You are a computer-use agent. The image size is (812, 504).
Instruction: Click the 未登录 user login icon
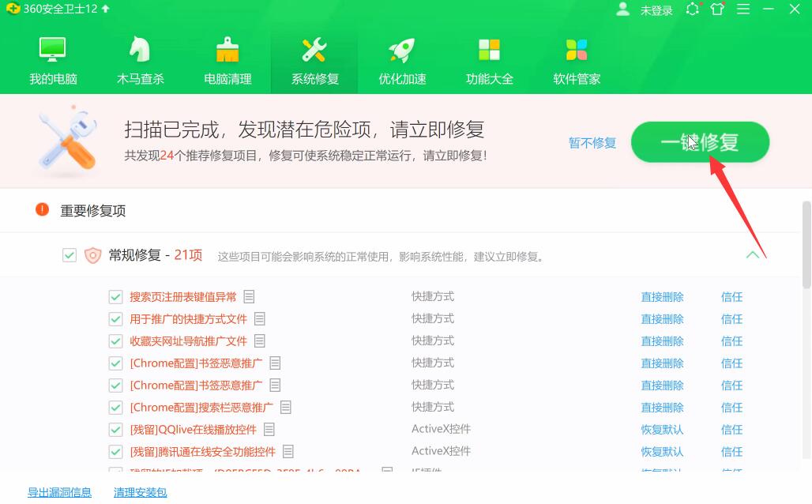point(623,9)
